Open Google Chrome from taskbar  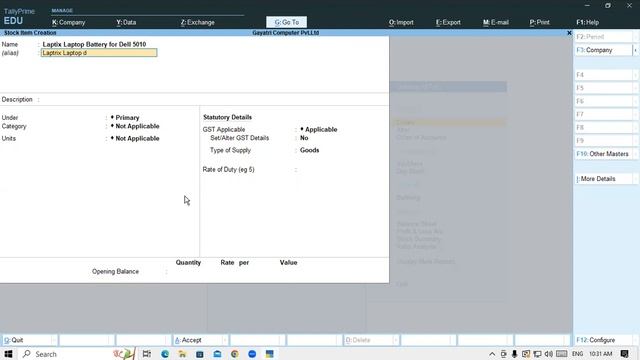click(x=235, y=354)
